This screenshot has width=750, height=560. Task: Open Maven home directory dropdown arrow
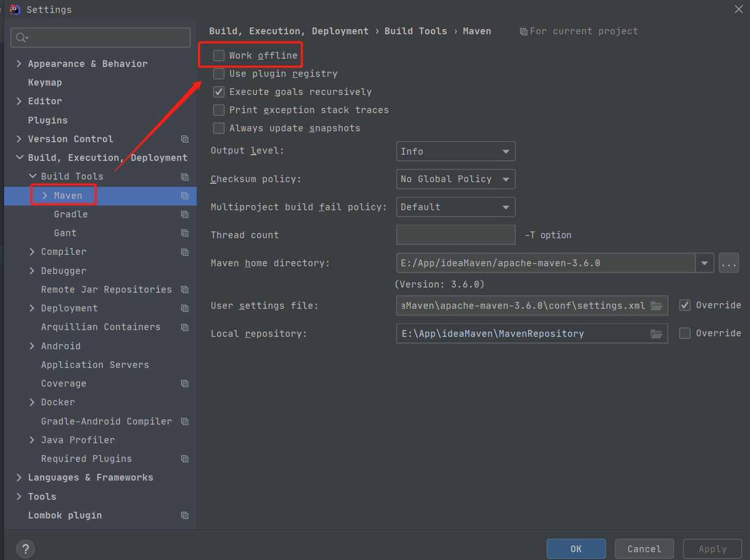[704, 263]
